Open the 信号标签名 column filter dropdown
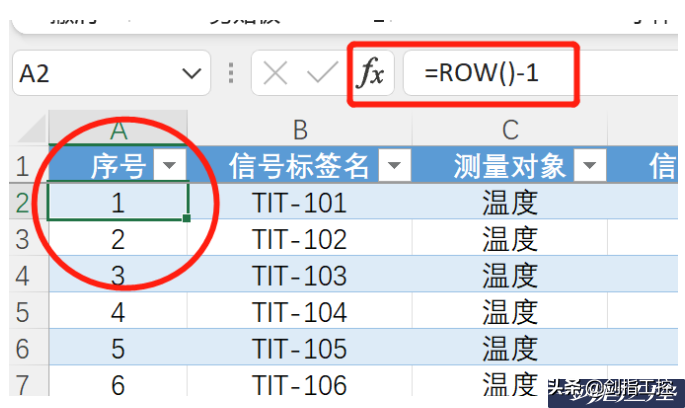 pyautogui.click(x=394, y=165)
